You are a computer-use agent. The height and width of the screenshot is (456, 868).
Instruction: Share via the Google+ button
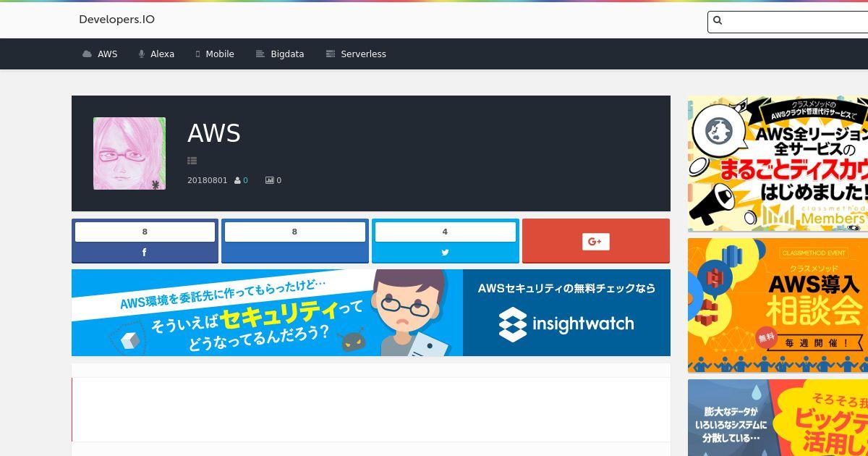(x=596, y=241)
